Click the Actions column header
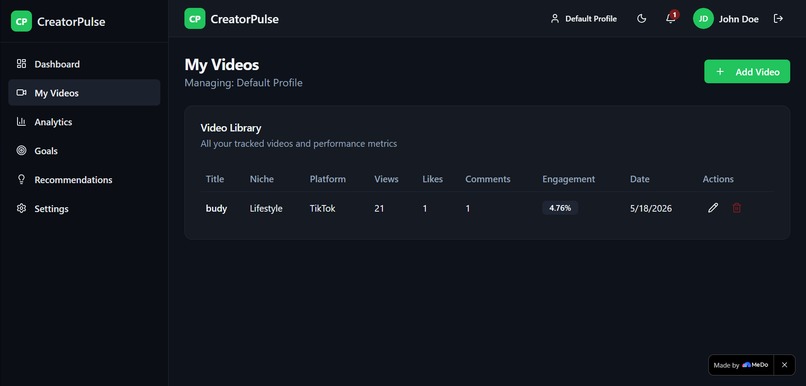Image resolution: width=806 pixels, height=386 pixels. (x=718, y=179)
